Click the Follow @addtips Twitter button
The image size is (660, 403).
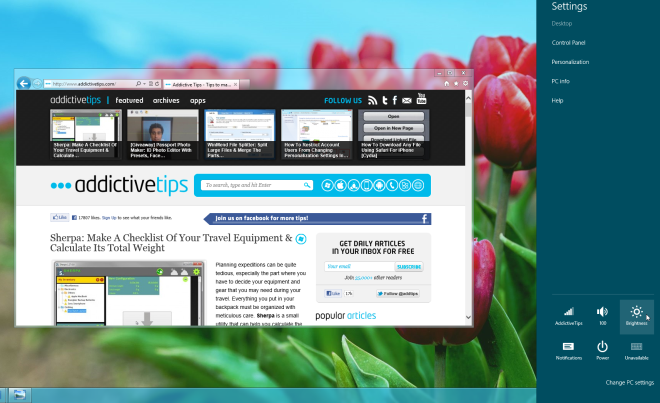398,294
